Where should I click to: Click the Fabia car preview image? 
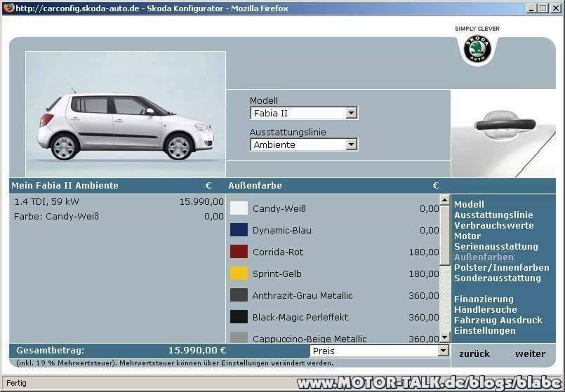coord(125,114)
